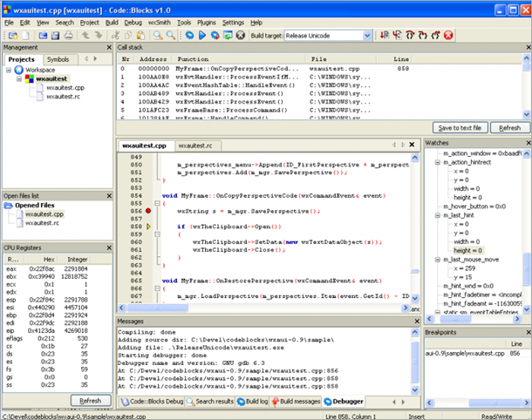Switch to the wxauitest.rc editor tab

point(194,146)
